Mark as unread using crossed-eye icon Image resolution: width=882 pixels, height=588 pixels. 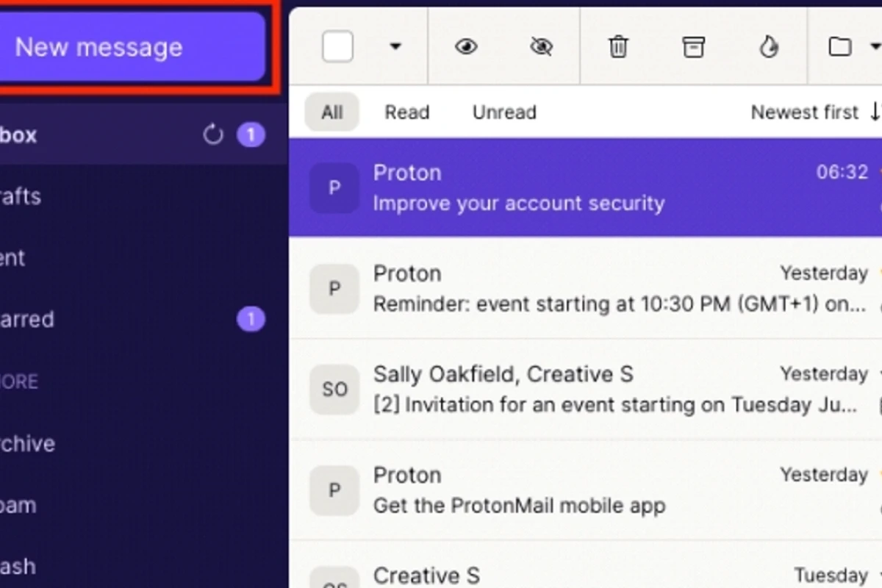pyautogui.click(x=542, y=47)
